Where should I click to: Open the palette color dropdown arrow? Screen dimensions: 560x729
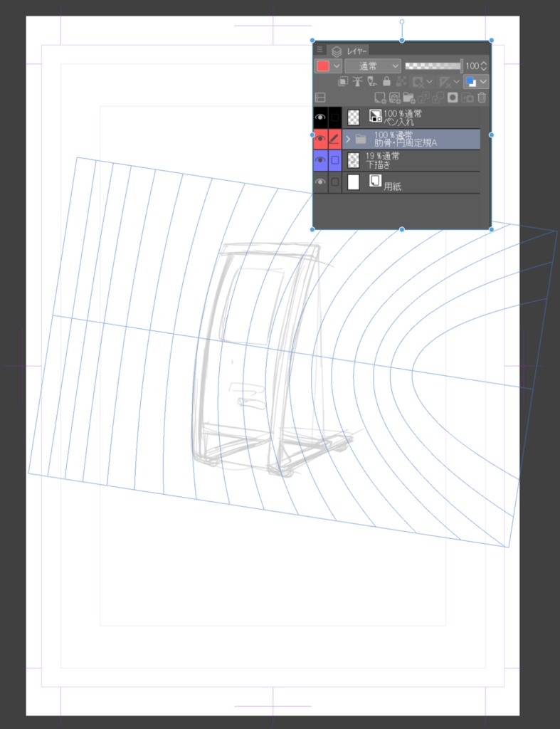click(337, 66)
